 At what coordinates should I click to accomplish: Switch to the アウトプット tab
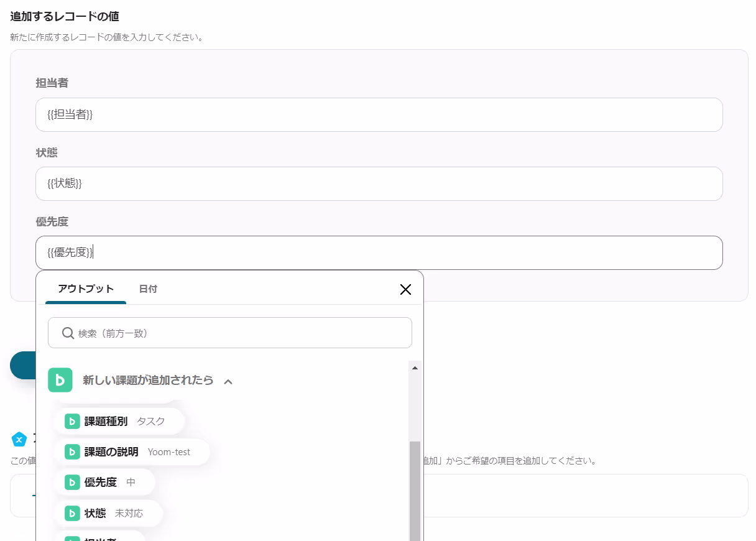[86, 289]
